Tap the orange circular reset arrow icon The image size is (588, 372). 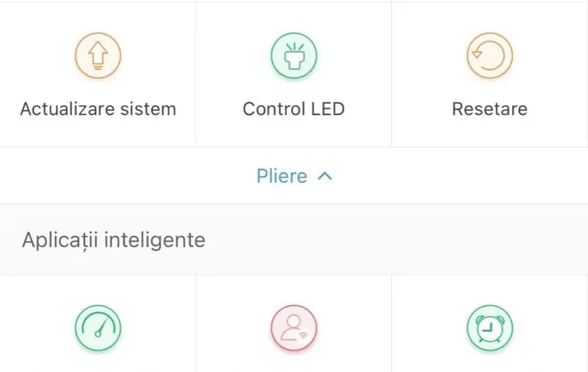tap(490, 55)
